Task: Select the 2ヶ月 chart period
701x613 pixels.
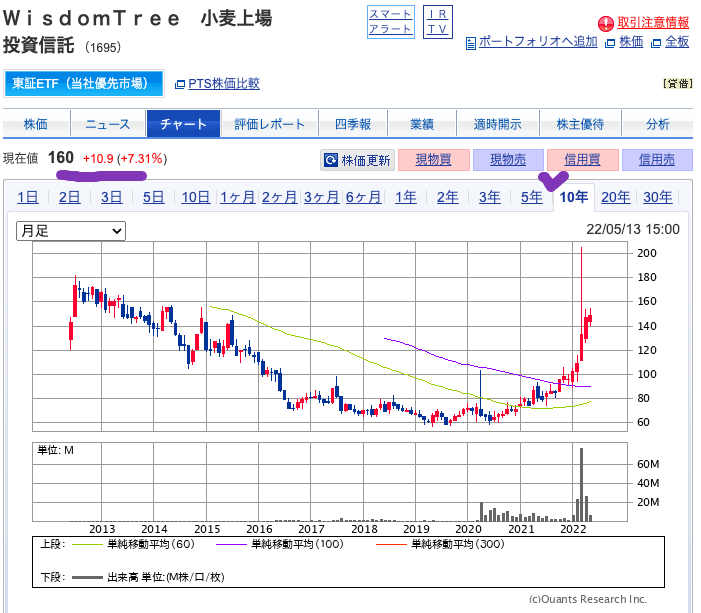Action: pyautogui.click(x=279, y=197)
